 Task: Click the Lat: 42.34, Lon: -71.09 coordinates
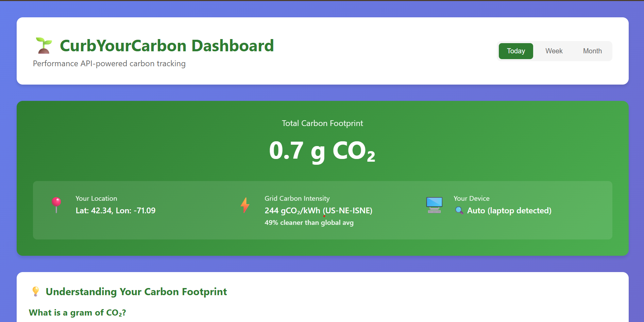(116, 211)
